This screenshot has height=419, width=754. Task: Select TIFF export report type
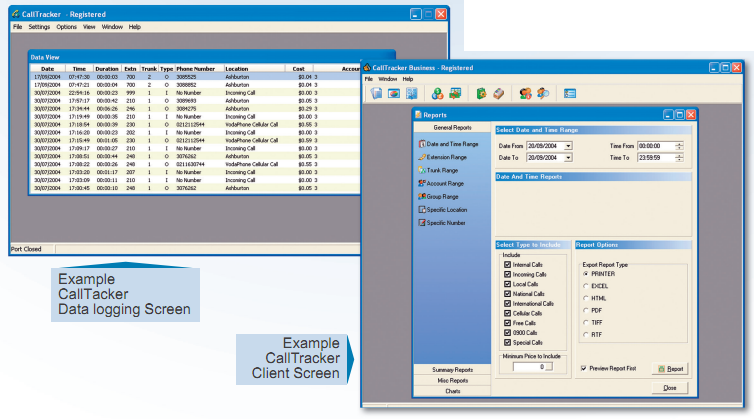click(x=586, y=322)
